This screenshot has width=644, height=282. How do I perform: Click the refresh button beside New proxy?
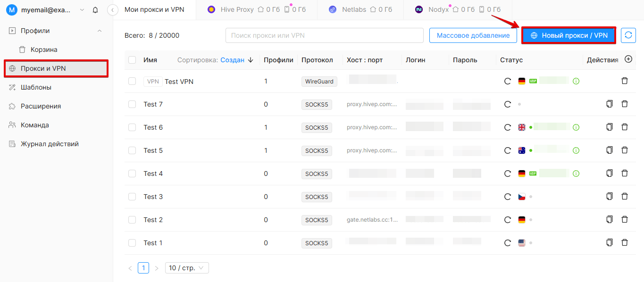point(628,35)
